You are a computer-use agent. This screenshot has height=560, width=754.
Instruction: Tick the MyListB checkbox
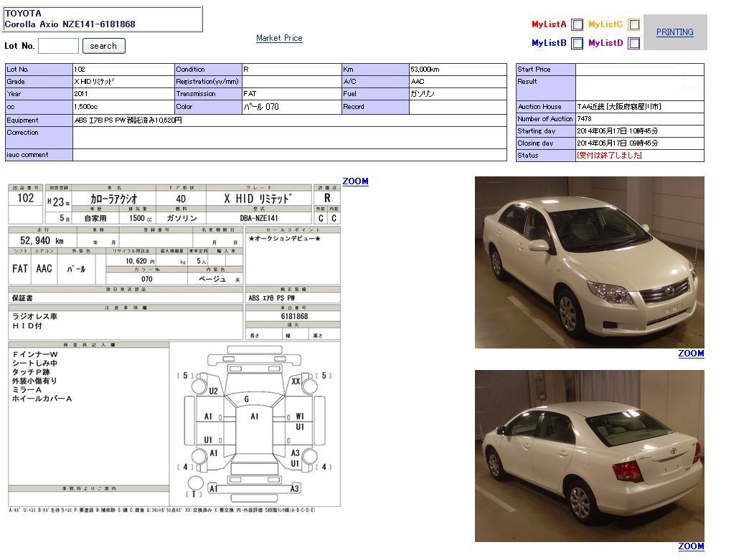pos(578,44)
